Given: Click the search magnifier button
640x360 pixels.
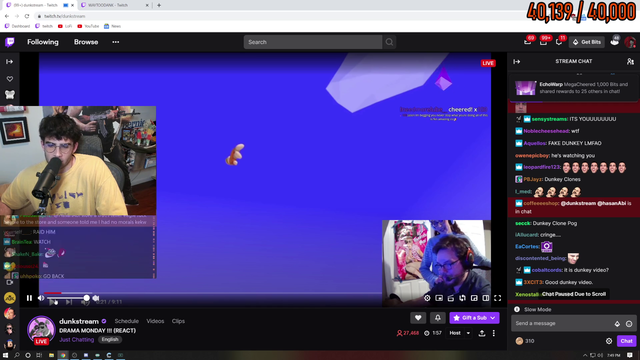Looking at the screenshot, I should [x=389, y=42].
